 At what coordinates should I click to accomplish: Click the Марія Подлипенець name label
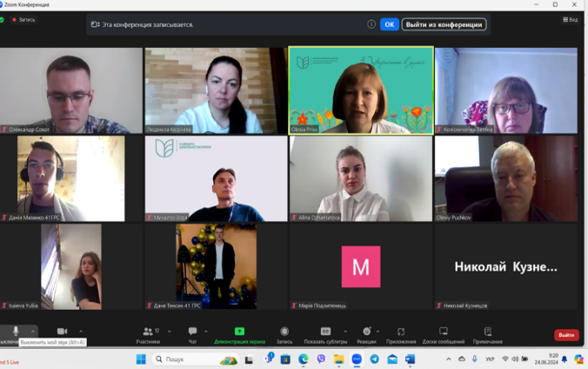pyautogui.click(x=322, y=305)
